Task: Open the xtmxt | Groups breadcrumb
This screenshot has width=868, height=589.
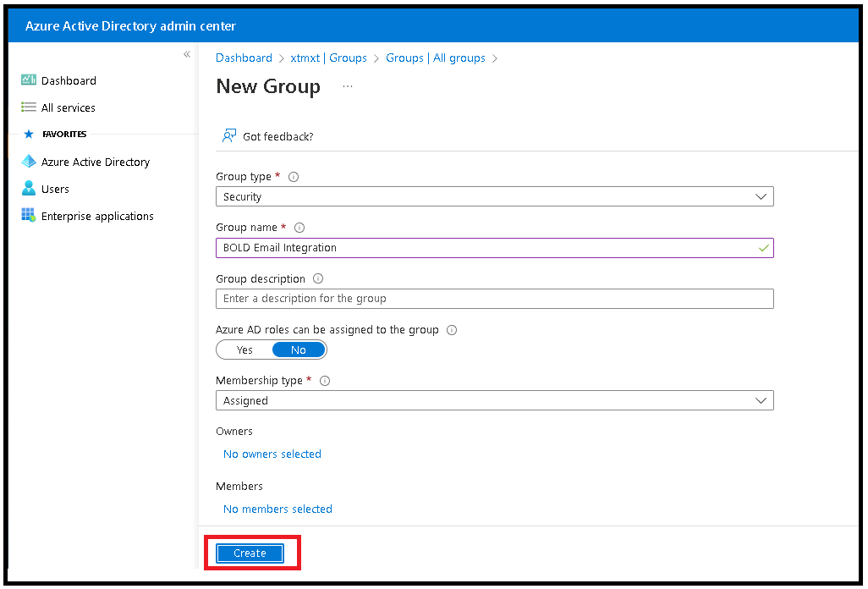Action: [x=329, y=58]
